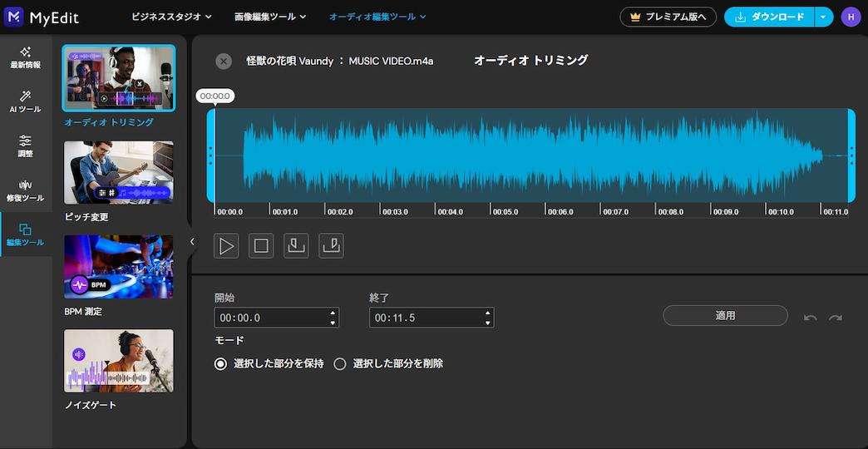
Task: Click the right trim handle
Action: point(851,155)
